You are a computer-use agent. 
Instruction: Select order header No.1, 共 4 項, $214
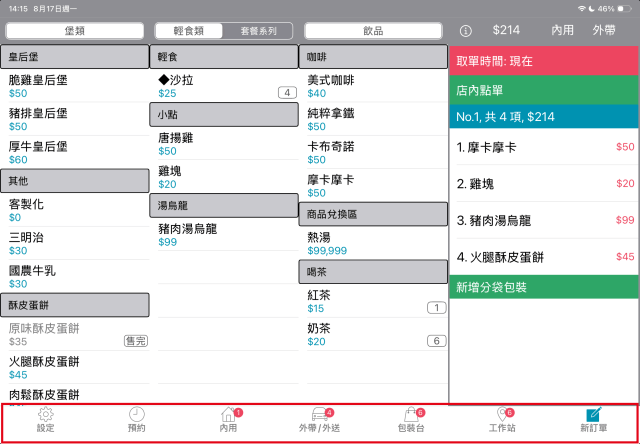[x=544, y=117]
